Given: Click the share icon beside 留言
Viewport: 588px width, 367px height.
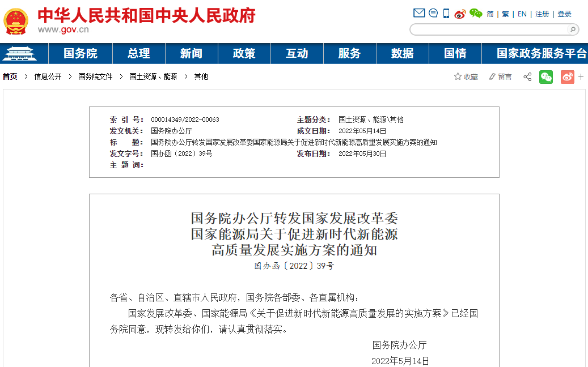Looking at the screenshot, I should pyautogui.click(x=527, y=76).
